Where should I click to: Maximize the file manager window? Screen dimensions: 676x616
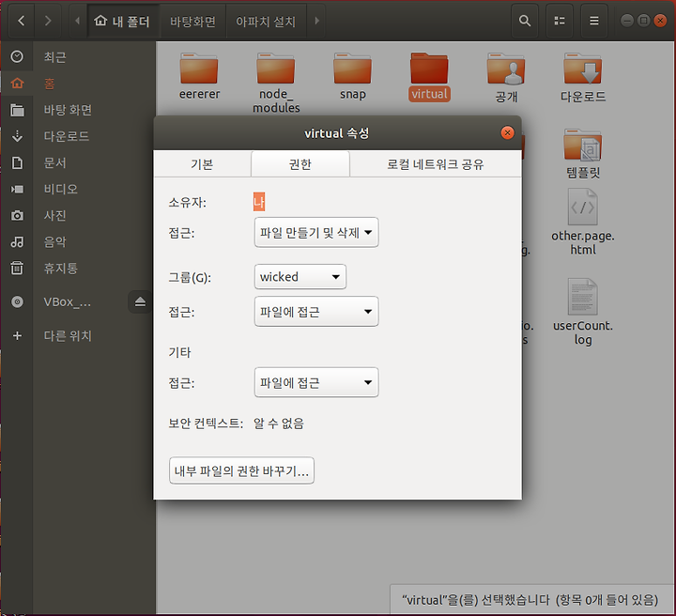(643, 21)
